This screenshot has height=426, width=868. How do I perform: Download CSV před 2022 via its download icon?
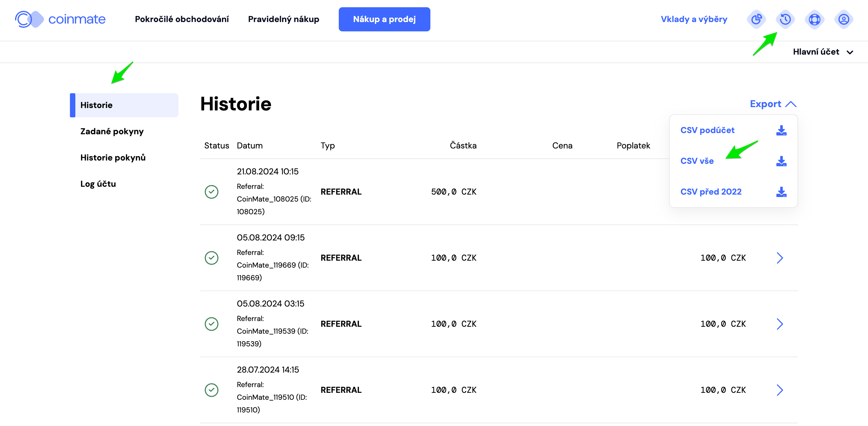781,192
